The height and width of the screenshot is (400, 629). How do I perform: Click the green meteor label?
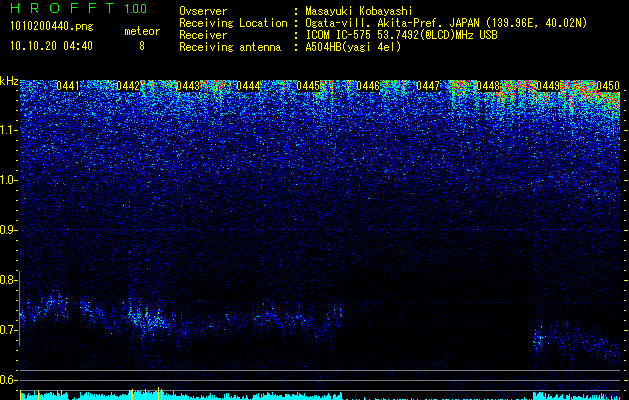[142, 31]
